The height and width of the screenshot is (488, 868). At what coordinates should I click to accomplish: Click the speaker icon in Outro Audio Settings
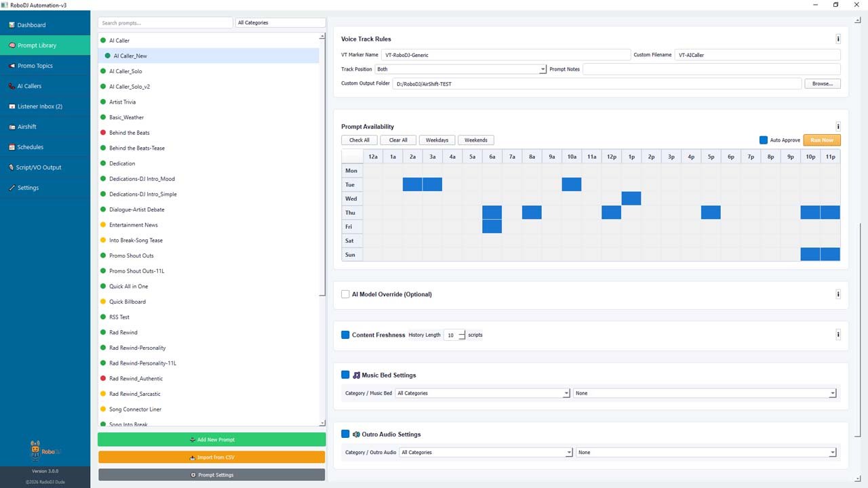(357, 434)
